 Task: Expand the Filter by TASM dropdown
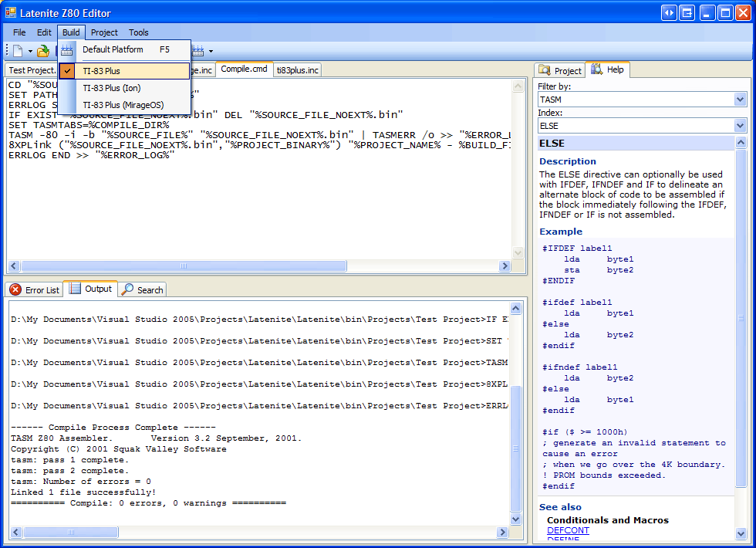tap(741, 100)
